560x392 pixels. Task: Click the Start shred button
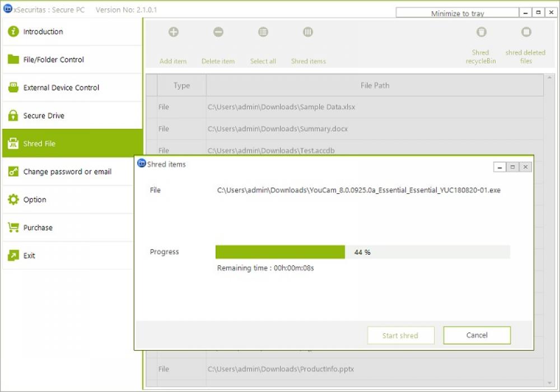(400, 335)
